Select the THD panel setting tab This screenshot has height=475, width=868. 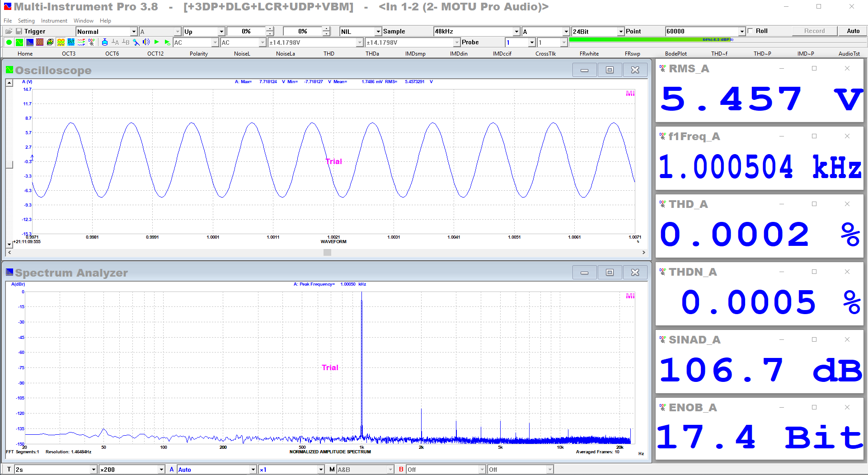pos(329,53)
